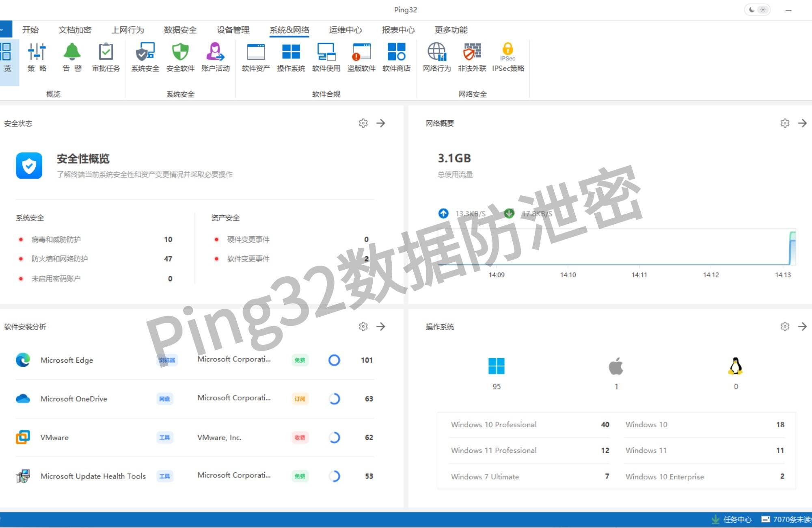
Task: Open 审批任务 from the toolbar
Action: 106,58
